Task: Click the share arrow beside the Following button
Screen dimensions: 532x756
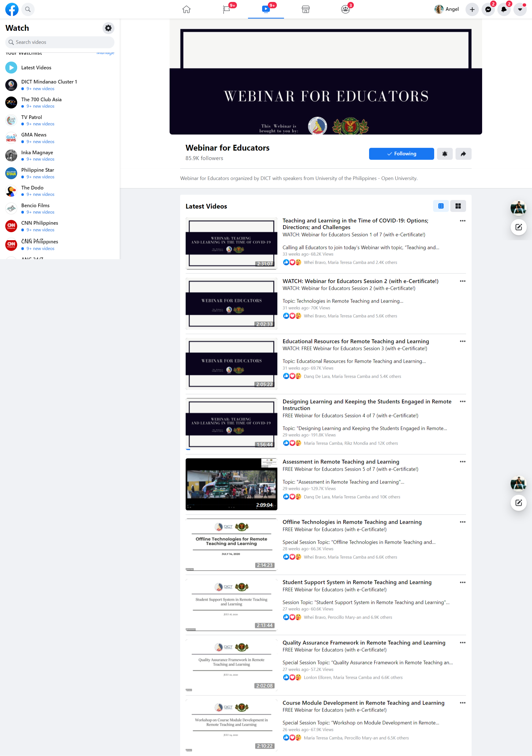Action: click(x=463, y=154)
